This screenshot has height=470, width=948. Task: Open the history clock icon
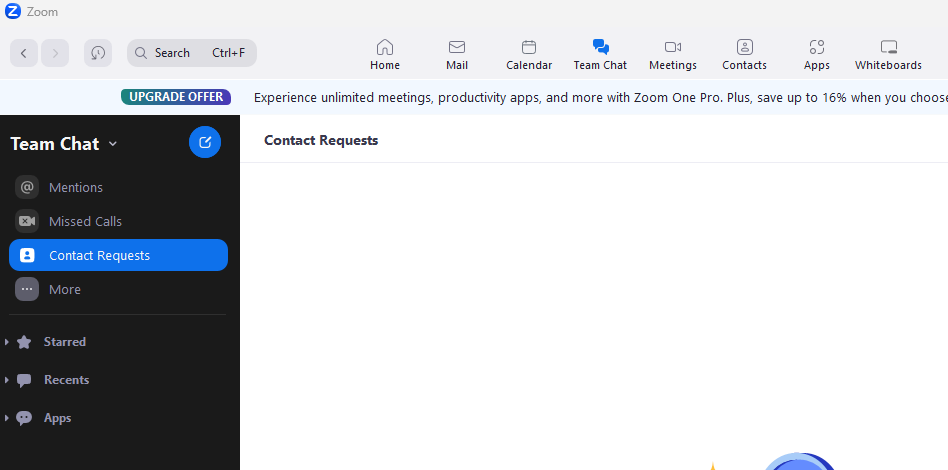tap(98, 53)
